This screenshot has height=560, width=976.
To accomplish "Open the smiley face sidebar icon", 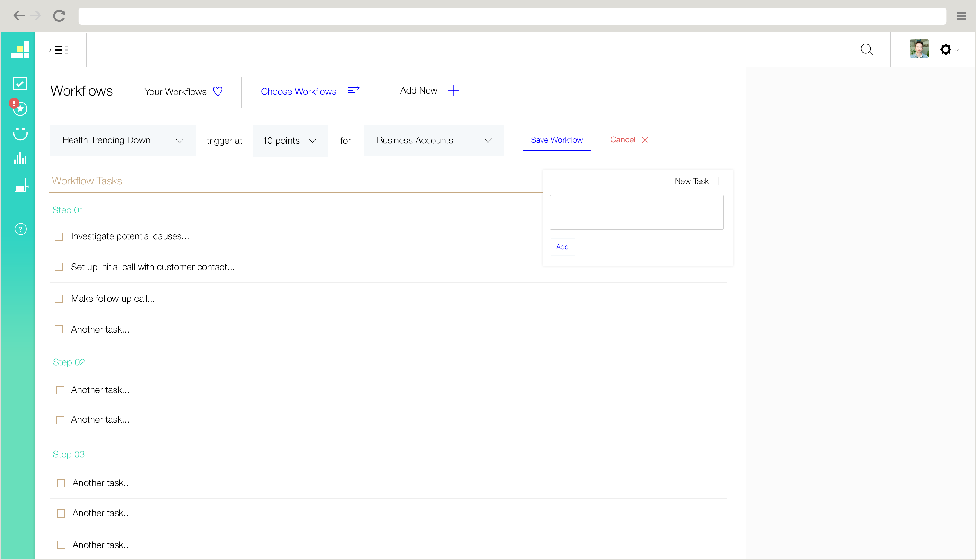I will pyautogui.click(x=20, y=133).
